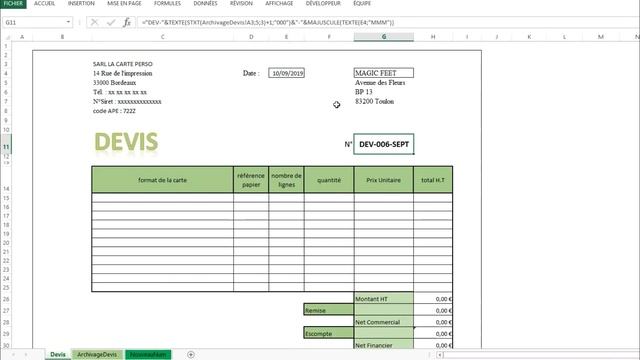The image size is (640, 360).
Task: Switch to the INSERTION ribbon tab
Action: [x=81, y=3]
